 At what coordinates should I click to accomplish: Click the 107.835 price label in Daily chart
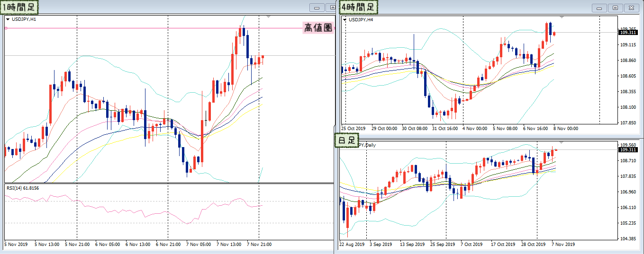coord(628,176)
